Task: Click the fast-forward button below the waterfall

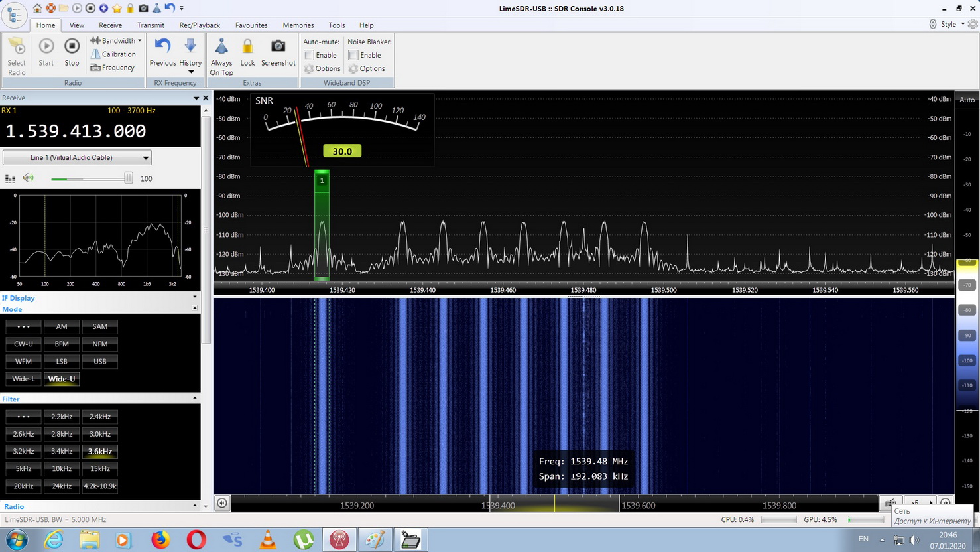Action: pyautogui.click(x=945, y=503)
